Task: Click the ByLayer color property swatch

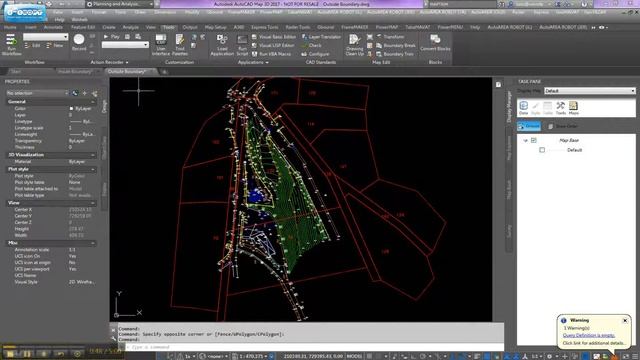Action: (x=71, y=109)
